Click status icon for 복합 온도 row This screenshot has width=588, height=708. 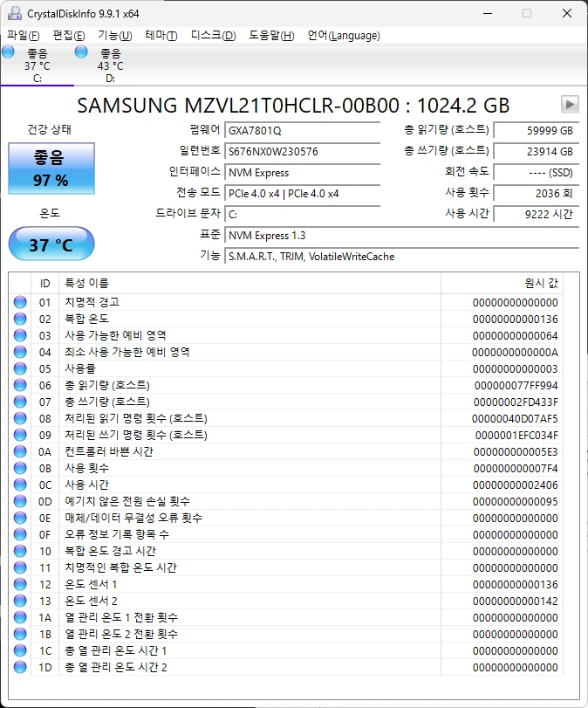[x=20, y=319]
